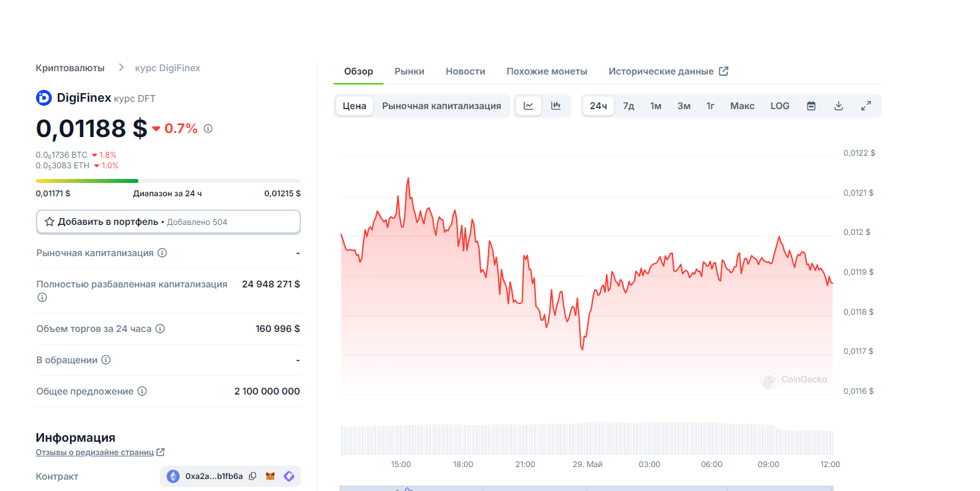Click the 0.0₅3083 ETH price text
Viewport: 980px width, 491px height.
click(x=63, y=166)
